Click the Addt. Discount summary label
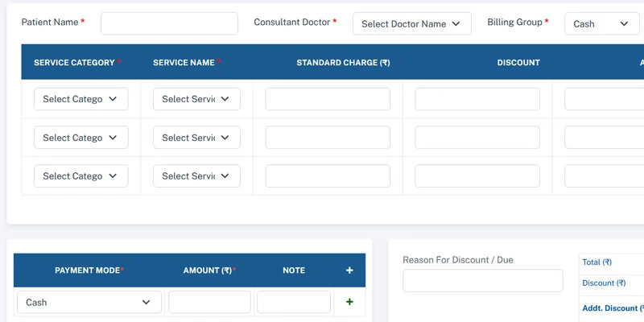This screenshot has width=644, height=322. pyautogui.click(x=613, y=308)
